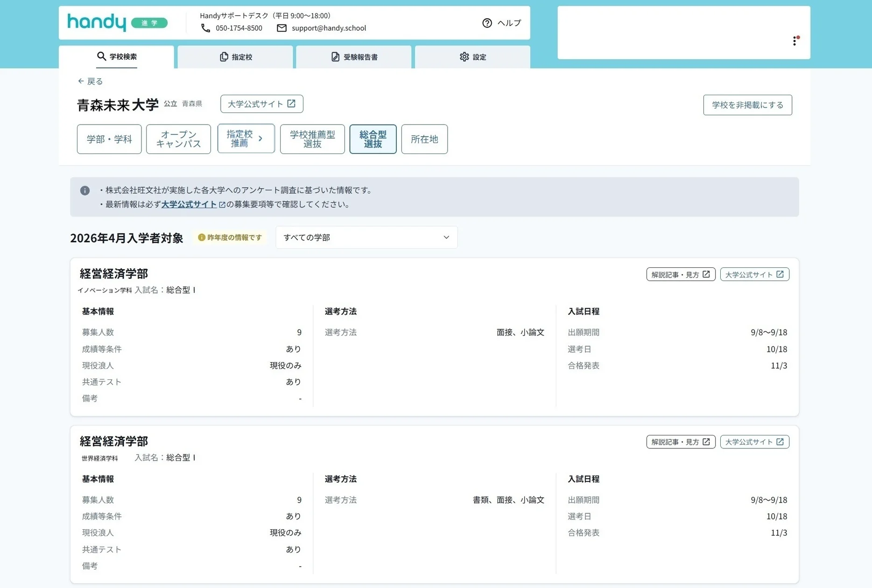
Task: Click the 学校を非掲載にする button
Action: (747, 105)
